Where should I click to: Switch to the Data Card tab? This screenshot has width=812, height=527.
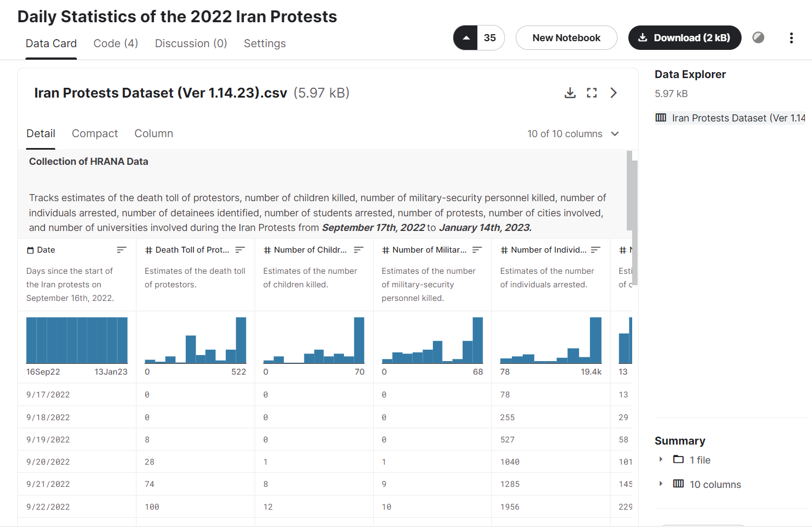(51, 43)
